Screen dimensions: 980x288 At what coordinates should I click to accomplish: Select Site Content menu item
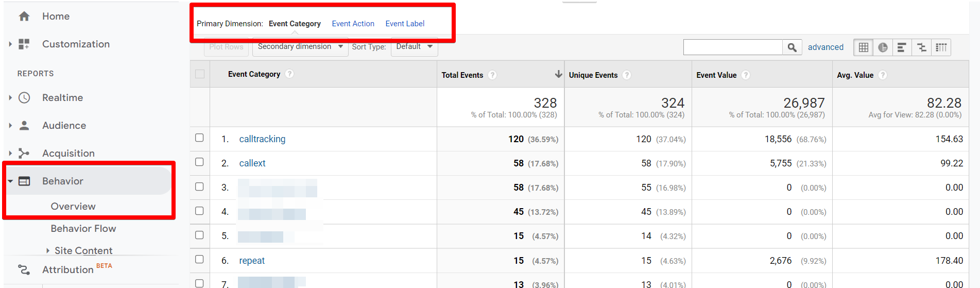83,251
